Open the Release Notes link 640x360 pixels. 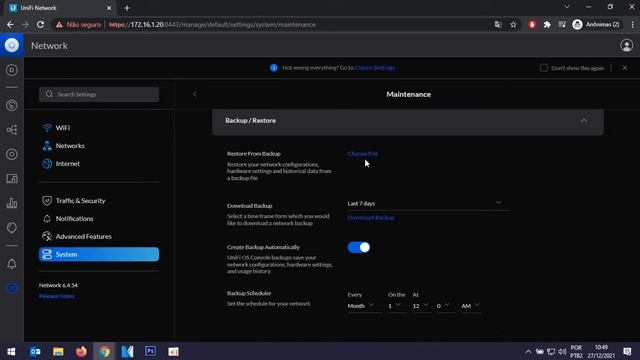(56, 296)
